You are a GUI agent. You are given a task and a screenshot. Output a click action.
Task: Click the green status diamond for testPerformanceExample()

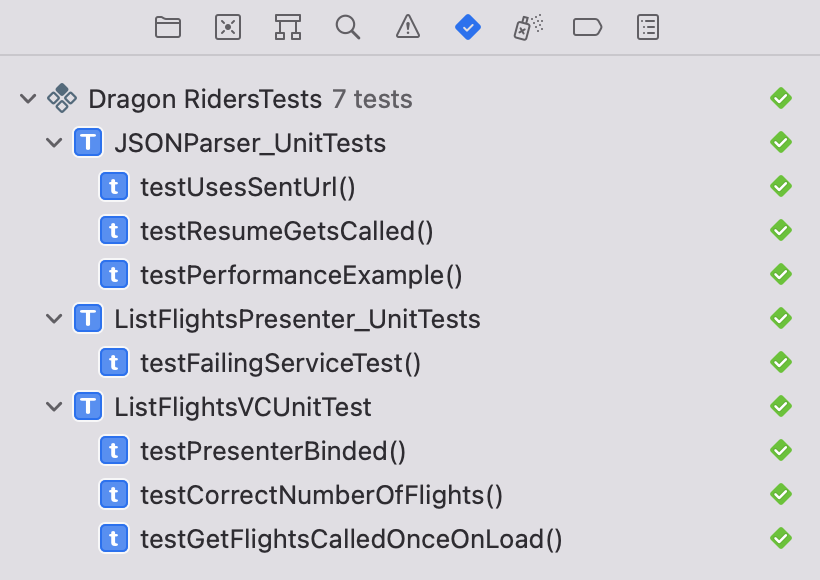781,274
